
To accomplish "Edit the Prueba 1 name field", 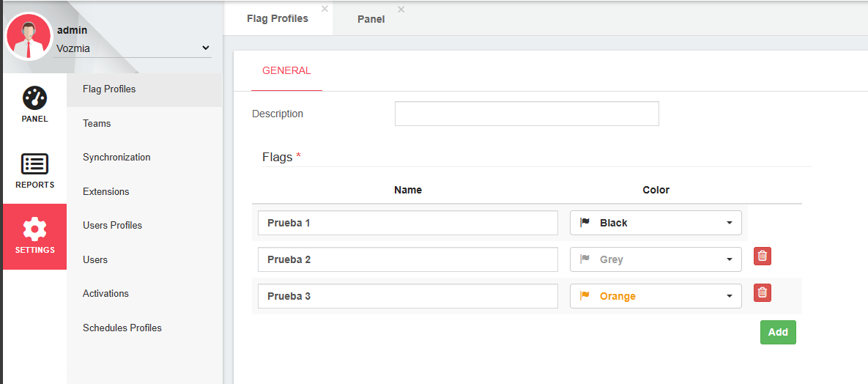I will pyautogui.click(x=407, y=223).
